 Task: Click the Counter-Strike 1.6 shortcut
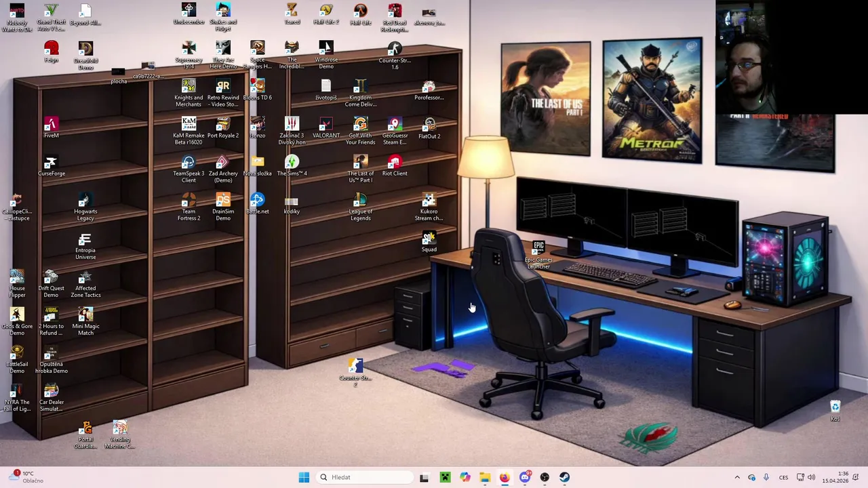click(x=395, y=56)
